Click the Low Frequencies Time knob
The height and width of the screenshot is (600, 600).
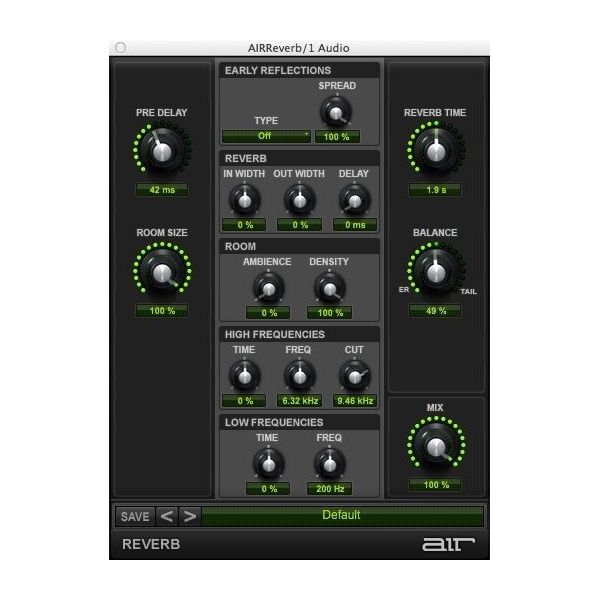[269, 464]
